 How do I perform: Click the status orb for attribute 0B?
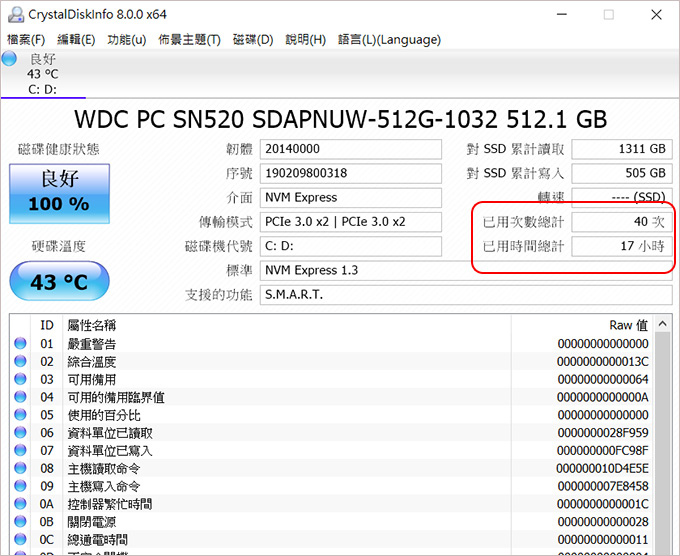(x=20, y=521)
